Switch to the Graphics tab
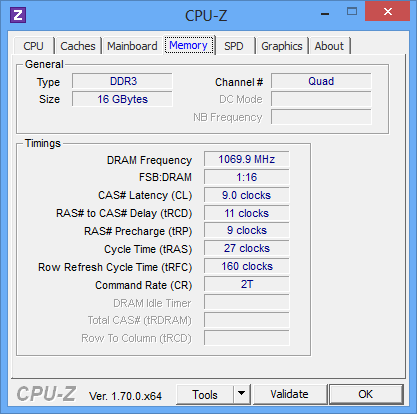This screenshot has height=414, width=417. coord(282,46)
